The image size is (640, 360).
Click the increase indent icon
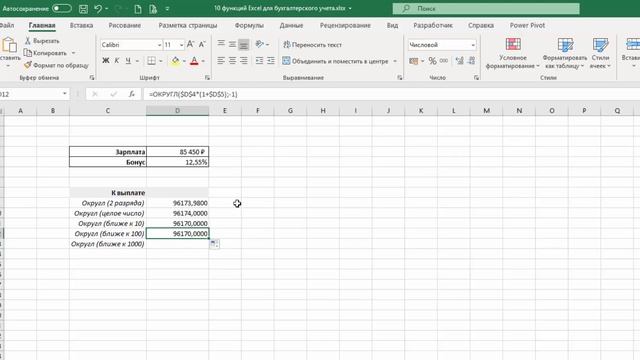click(x=271, y=61)
